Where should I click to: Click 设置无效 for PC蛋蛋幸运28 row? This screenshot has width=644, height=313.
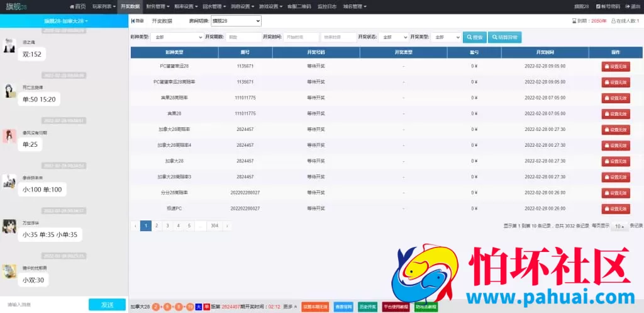coord(616,66)
